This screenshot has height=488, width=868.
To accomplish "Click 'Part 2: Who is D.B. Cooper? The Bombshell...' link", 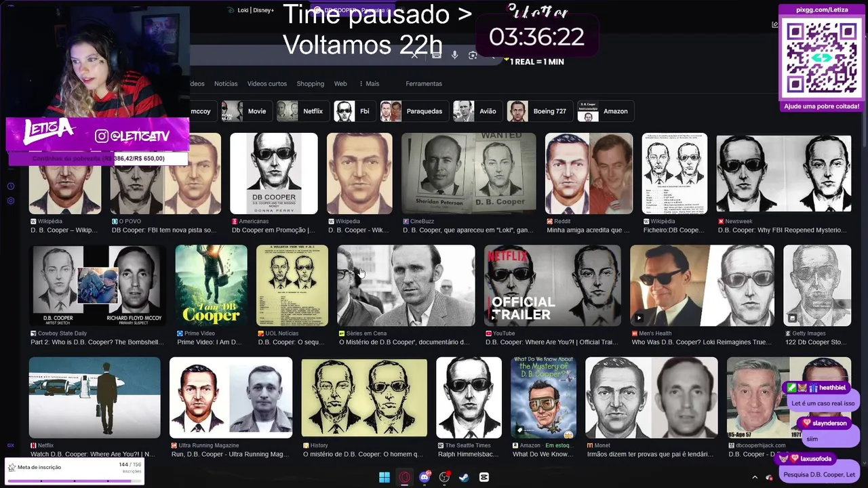I will [97, 342].
